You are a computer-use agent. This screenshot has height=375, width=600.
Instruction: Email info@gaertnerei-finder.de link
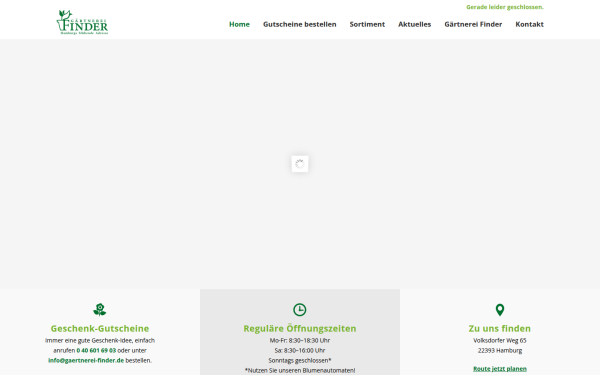click(x=86, y=360)
